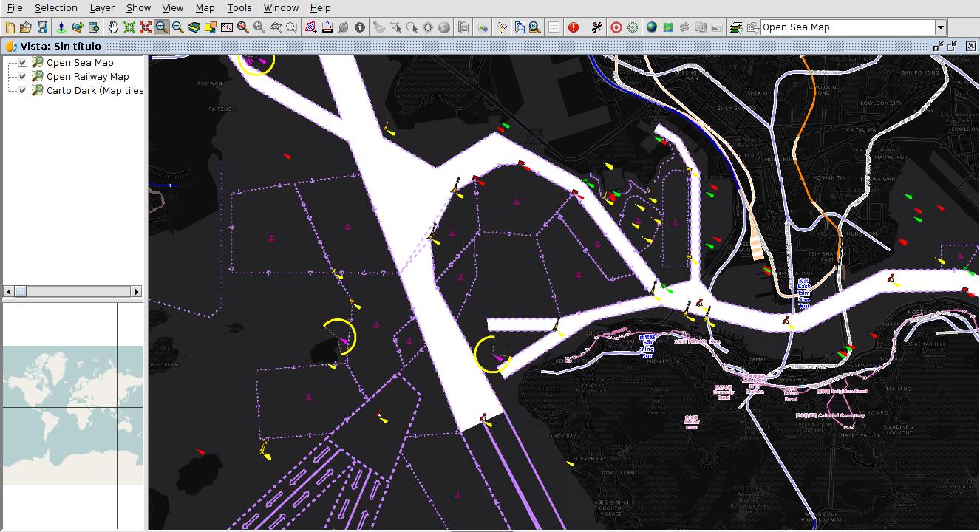Create a new project with the toolbar icon
The image size is (980, 532).
pyautogui.click(x=10, y=27)
